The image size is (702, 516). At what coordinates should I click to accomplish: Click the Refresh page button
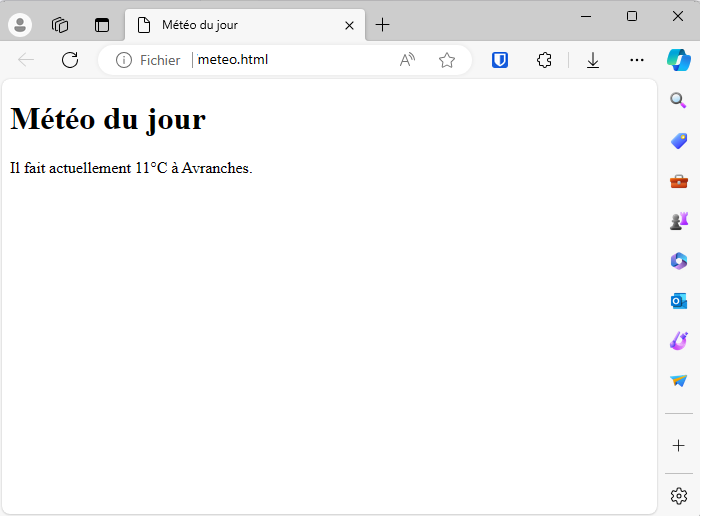coord(70,60)
